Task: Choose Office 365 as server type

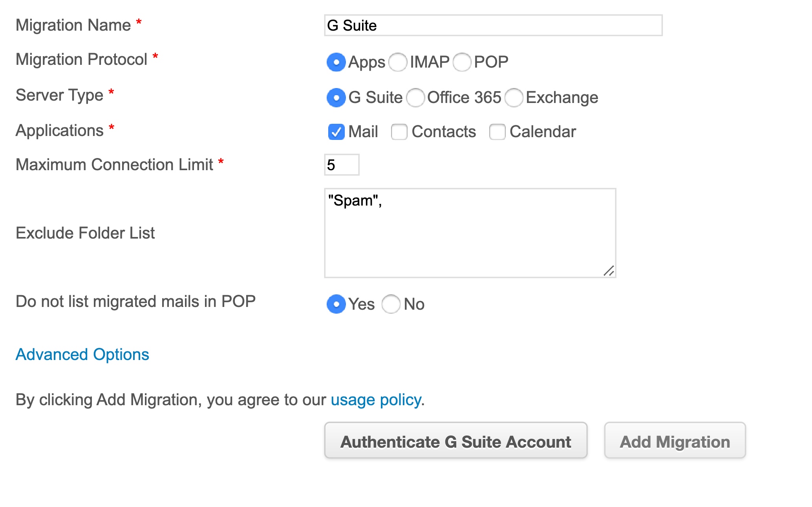Action: (x=415, y=97)
